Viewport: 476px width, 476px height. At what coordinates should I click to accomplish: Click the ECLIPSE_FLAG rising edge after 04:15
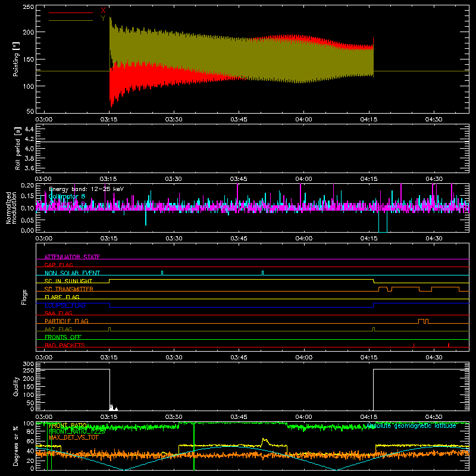(374, 305)
